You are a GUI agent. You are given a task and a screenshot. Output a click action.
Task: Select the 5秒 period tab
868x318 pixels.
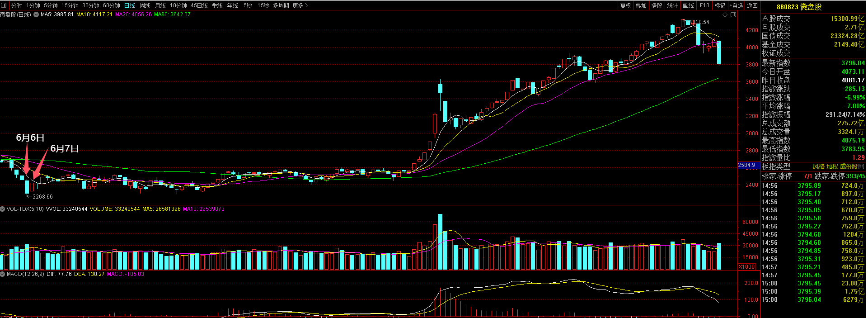pyautogui.click(x=248, y=5)
